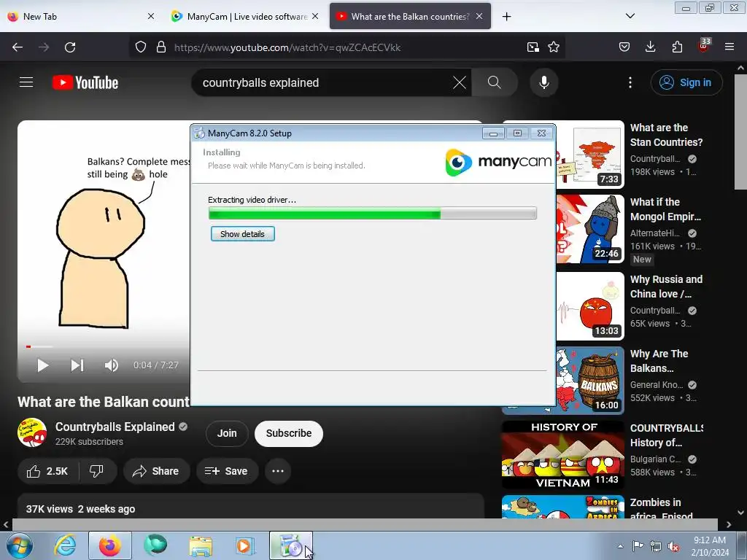Mute the video volume
The image size is (747, 560).
(112, 365)
